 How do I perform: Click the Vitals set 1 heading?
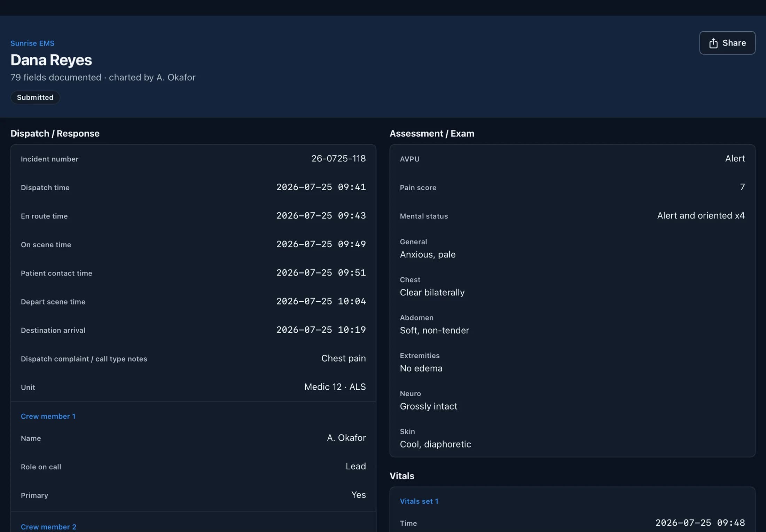pos(419,501)
